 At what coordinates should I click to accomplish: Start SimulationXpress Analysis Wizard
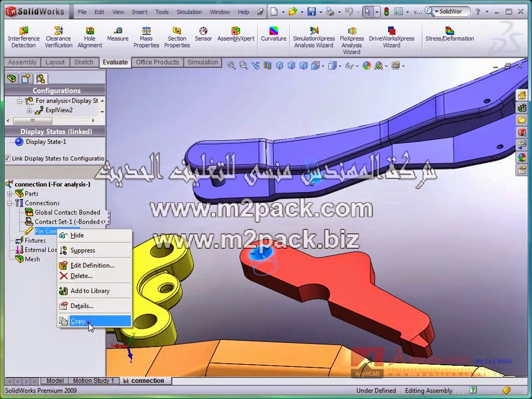coord(314,37)
